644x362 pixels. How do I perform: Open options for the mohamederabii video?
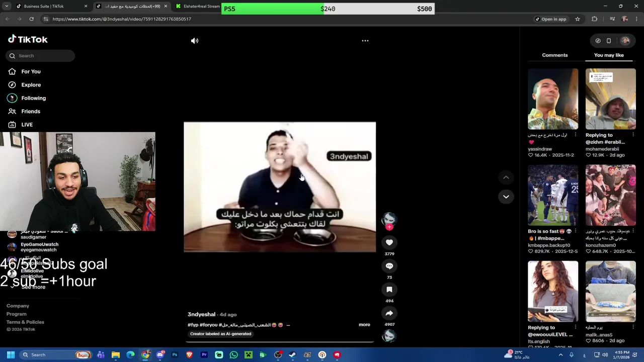tap(633, 135)
